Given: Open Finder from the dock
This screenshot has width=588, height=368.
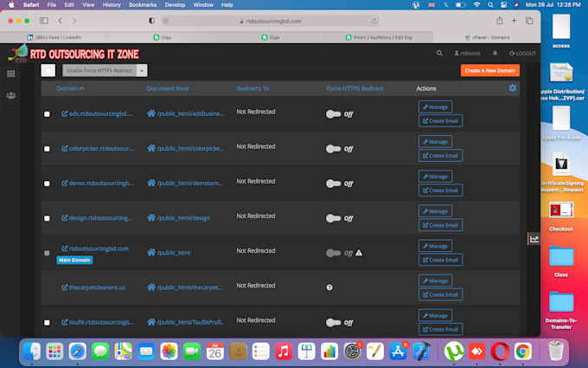Looking at the screenshot, I should pos(32,352).
